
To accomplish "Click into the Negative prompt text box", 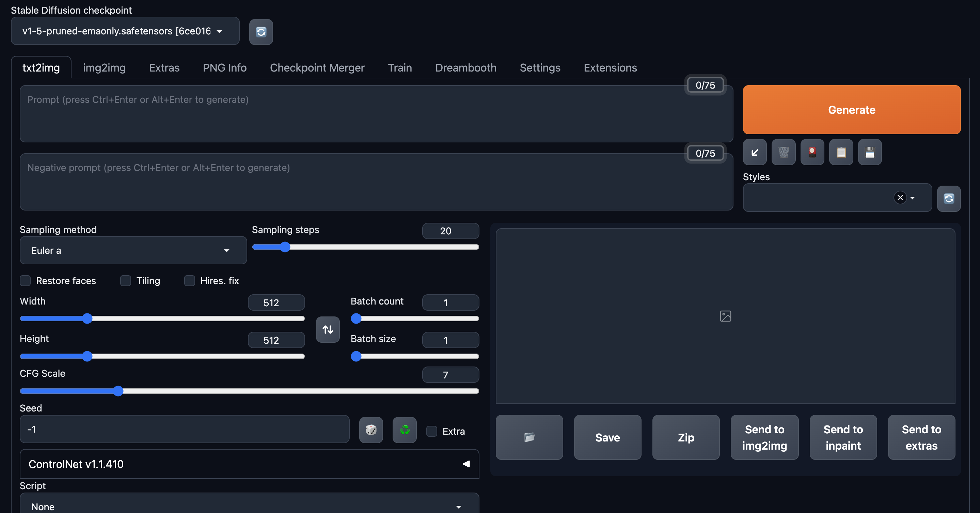I will point(376,182).
